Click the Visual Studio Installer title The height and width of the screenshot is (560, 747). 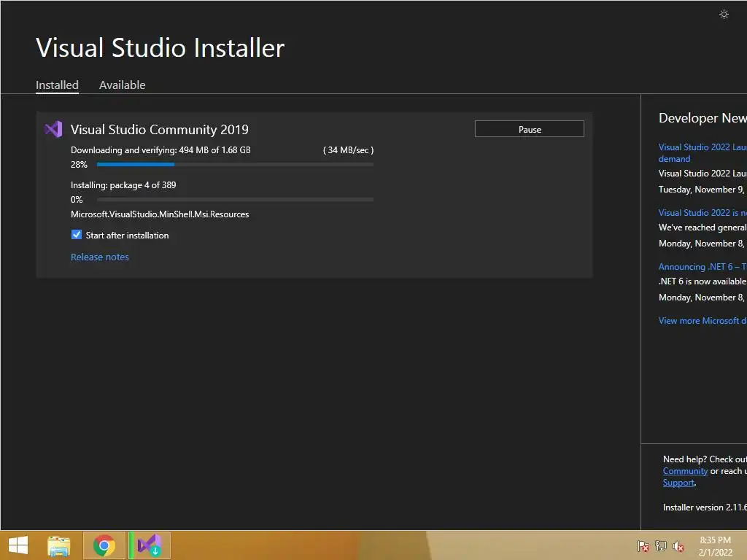(160, 47)
